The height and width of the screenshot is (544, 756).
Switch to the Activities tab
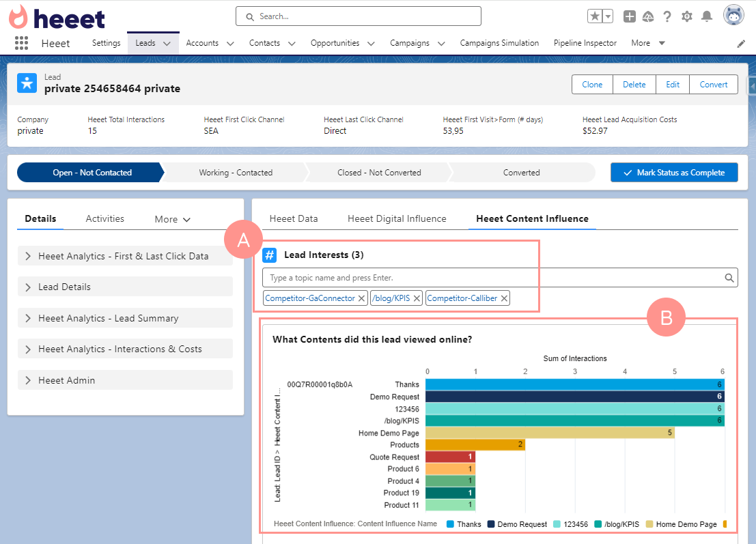tap(104, 218)
